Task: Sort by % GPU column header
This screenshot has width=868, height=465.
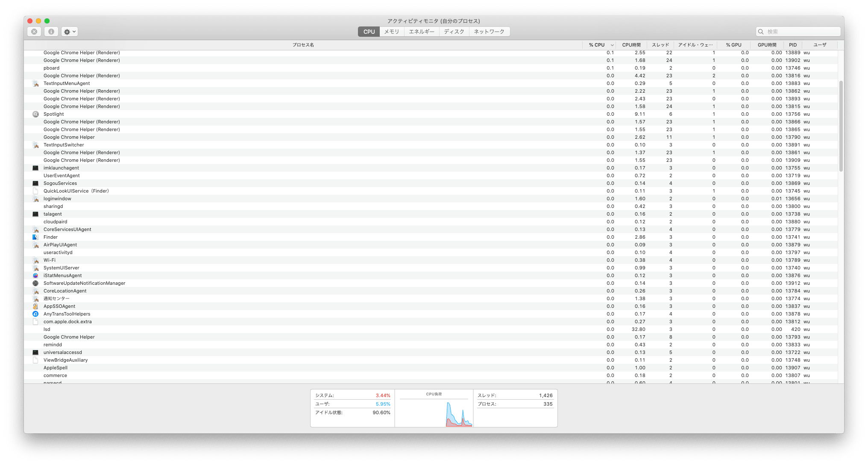Action: point(733,45)
